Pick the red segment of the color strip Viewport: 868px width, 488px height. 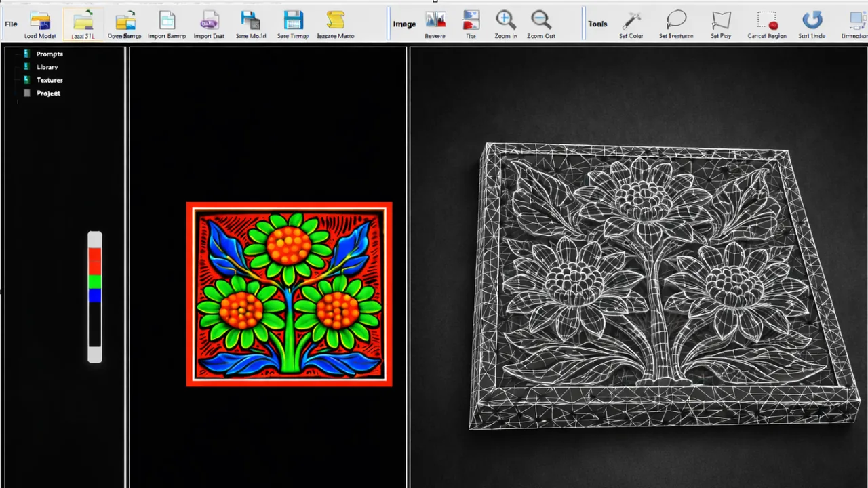pos(95,262)
